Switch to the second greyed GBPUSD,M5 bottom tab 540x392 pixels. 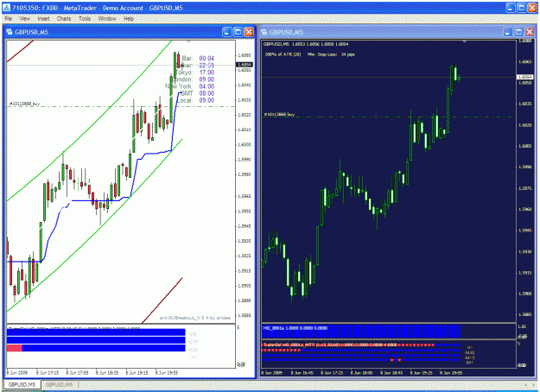60,384
